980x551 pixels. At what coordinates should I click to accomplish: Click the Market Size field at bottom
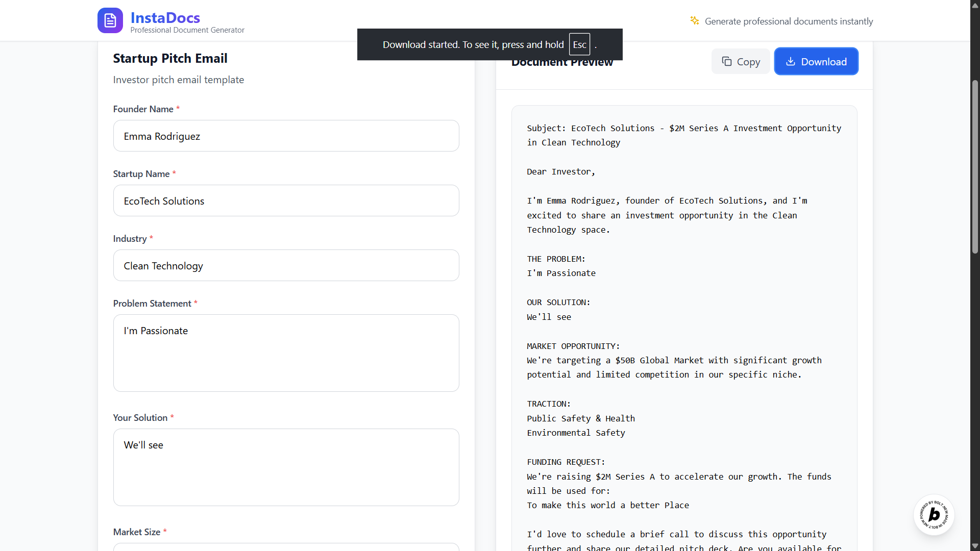(286, 546)
